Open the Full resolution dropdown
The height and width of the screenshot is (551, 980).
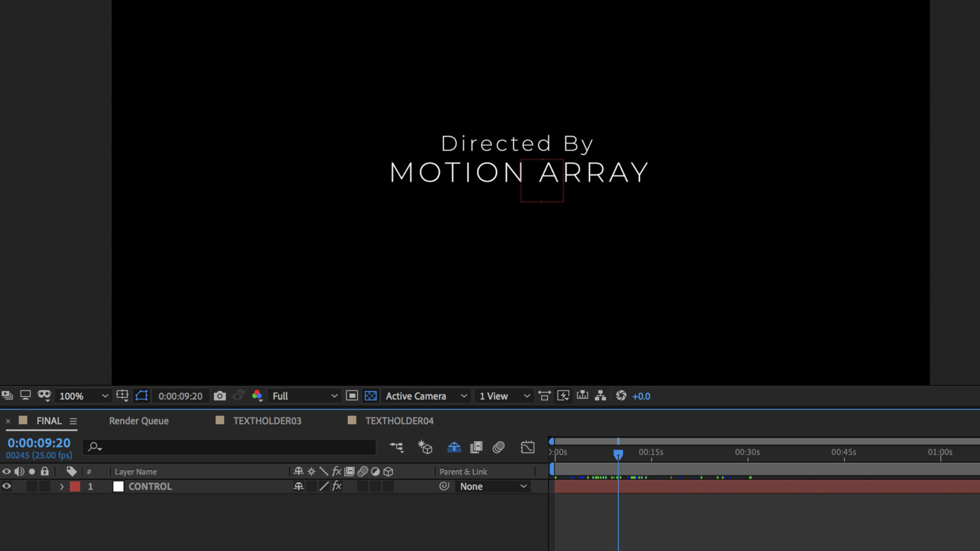pos(304,396)
